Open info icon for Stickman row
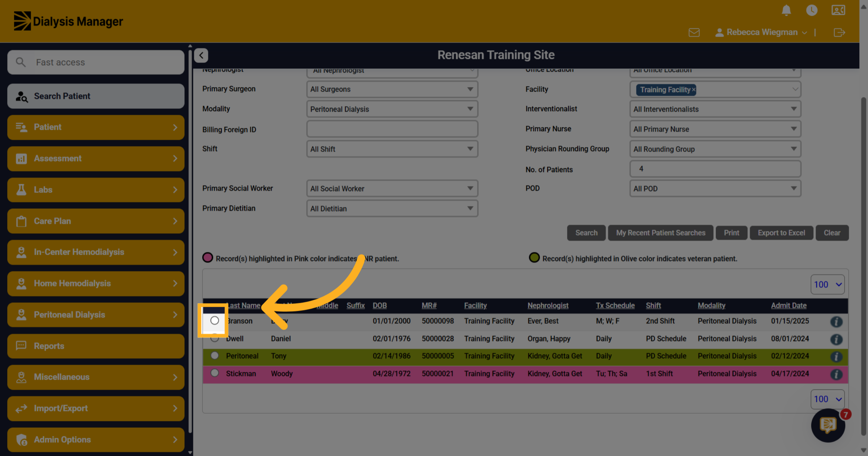 click(836, 374)
